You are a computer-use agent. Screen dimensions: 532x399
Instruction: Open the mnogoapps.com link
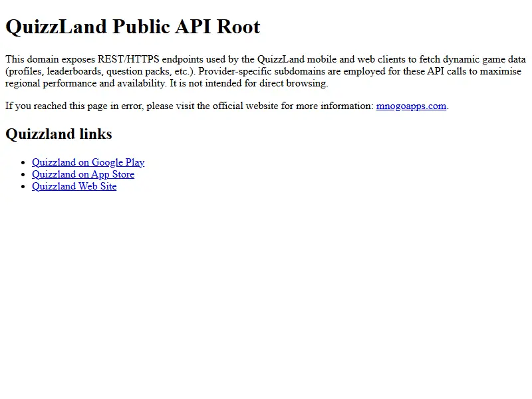click(411, 106)
